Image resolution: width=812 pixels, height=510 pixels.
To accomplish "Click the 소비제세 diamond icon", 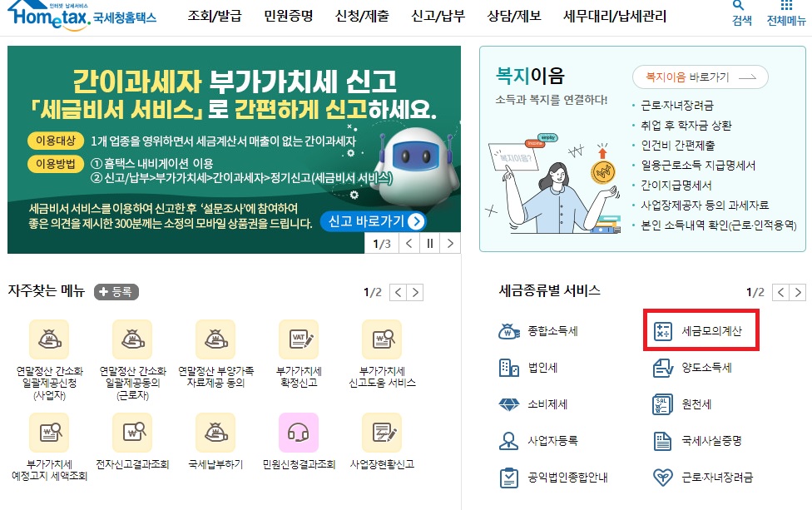I will click(508, 404).
